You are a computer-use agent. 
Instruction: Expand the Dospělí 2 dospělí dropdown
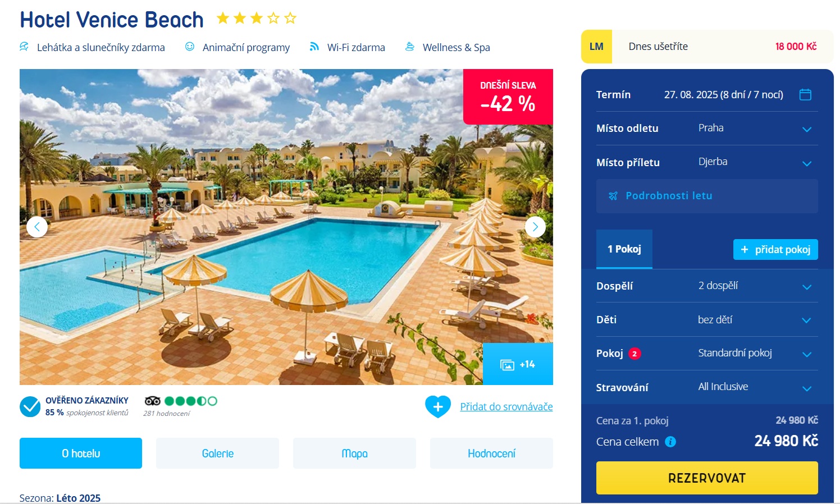pos(707,286)
